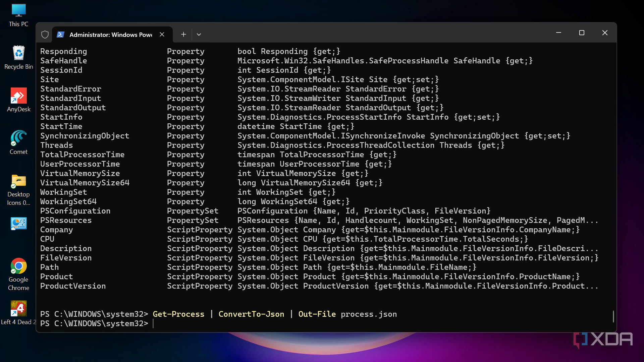Click the ProductVersion output row
This screenshot has width=644, height=362.
[73, 286]
